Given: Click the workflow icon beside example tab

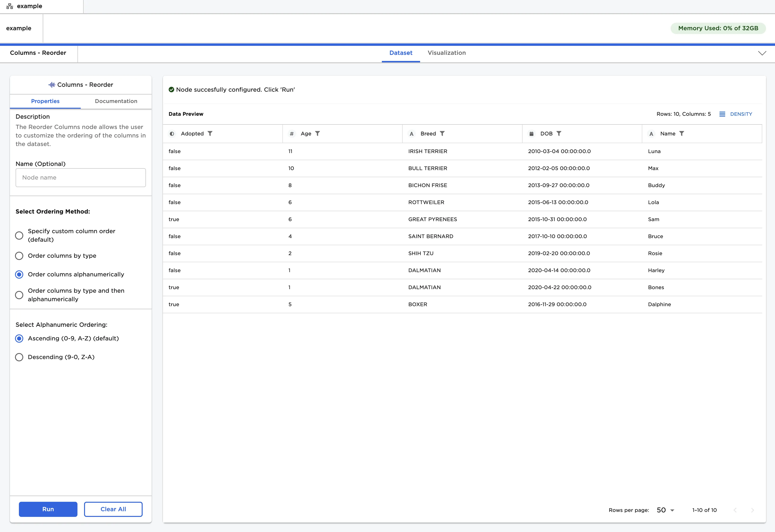Looking at the screenshot, I should [x=10, y=6].
